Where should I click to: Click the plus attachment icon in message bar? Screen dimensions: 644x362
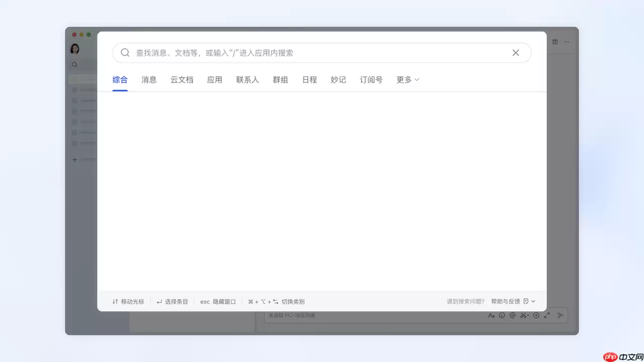pos(536,315)
